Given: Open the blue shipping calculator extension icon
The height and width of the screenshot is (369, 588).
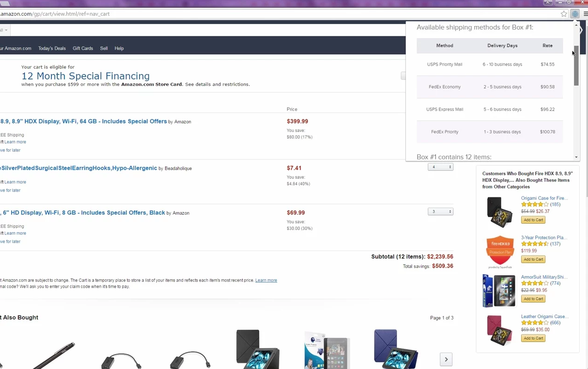Looking at the screenshot, I should coord(575,13).
